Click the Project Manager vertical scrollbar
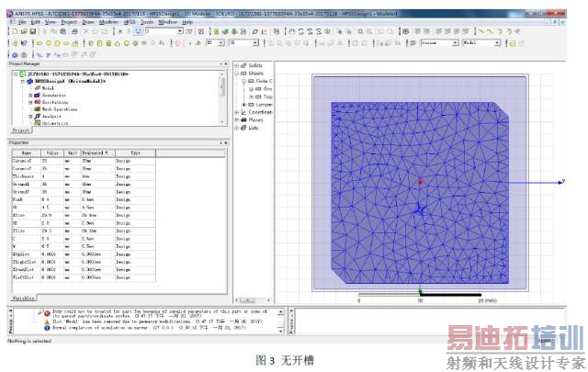 tap(222, 98)
